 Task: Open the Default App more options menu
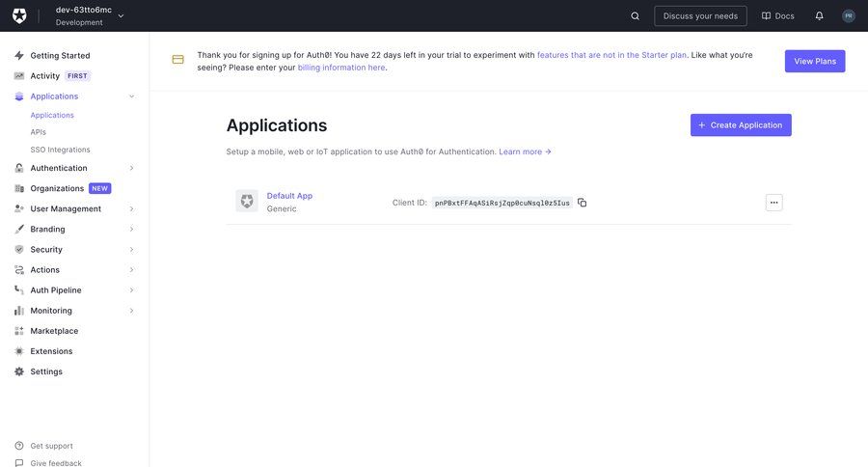tap(773, 203)
